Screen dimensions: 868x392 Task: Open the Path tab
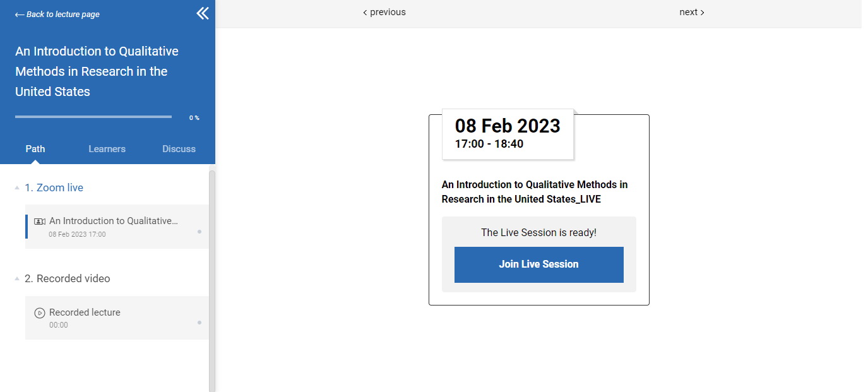click(x=35, y=149)
